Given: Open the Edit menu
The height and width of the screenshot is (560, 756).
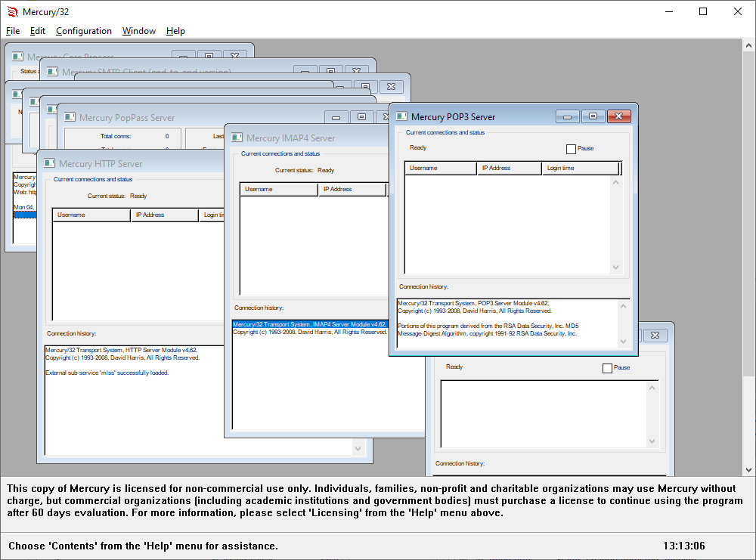Looking at the screenshot, I should point(38,31).
